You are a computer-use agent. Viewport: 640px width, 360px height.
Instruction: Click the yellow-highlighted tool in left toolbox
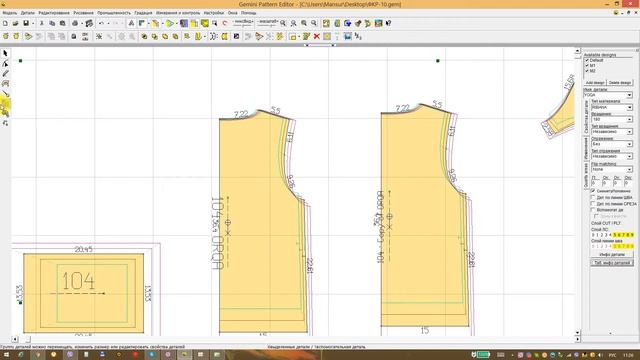(x=5, y=104)
